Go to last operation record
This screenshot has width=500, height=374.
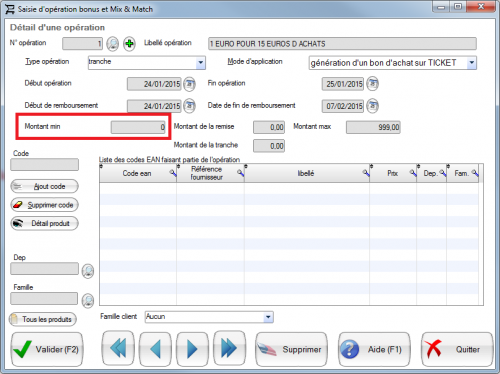coord(229,349)
